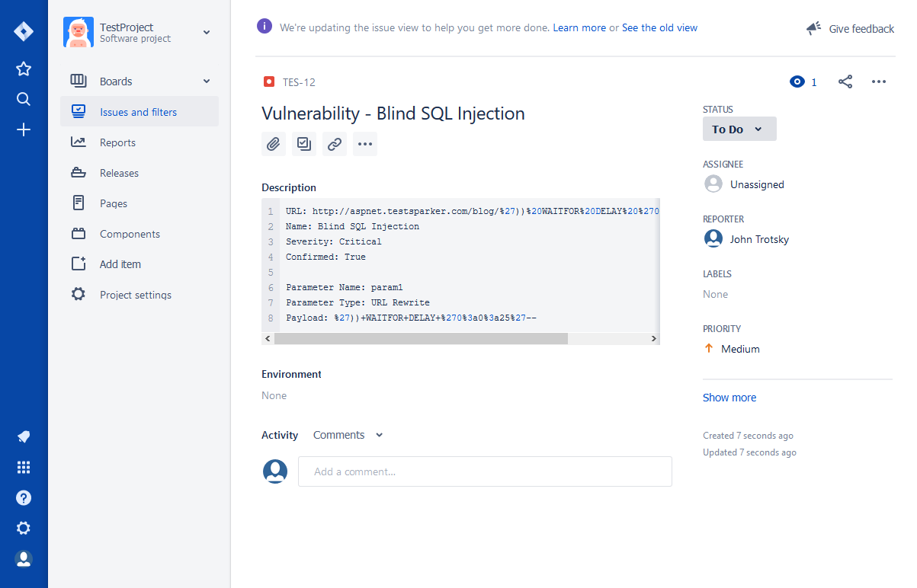Click the Show more link in the details panel

pos(729,397)
